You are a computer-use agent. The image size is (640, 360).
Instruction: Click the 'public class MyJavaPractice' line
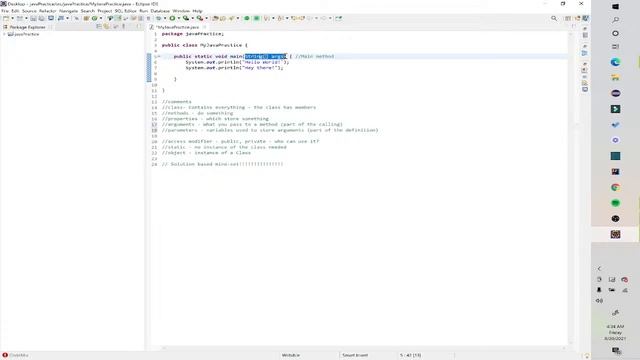click(x=204, y=45)
